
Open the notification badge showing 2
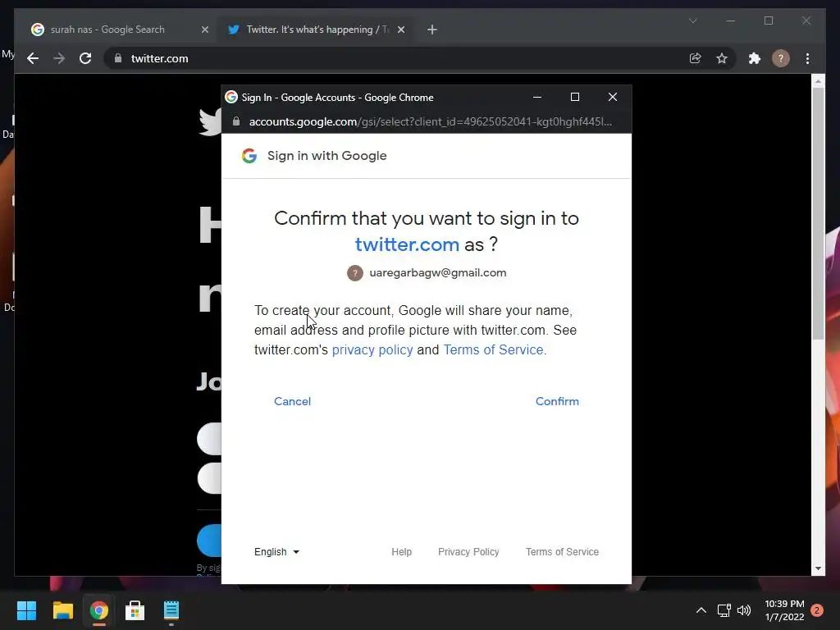[817, 610]
